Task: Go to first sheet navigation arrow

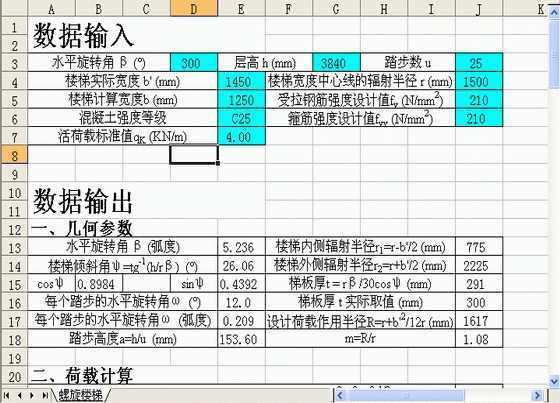Action: pyautogui.click(x=6, y=395)
